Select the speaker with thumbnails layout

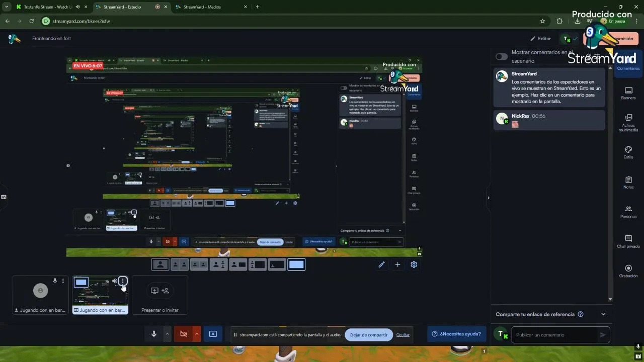219,264
